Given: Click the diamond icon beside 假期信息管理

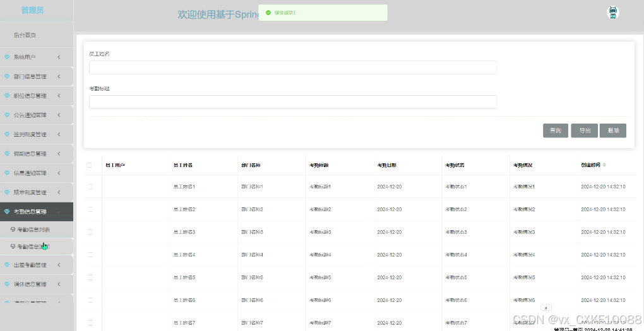Looking at the screenshot, I should click(x=7, y=153).
